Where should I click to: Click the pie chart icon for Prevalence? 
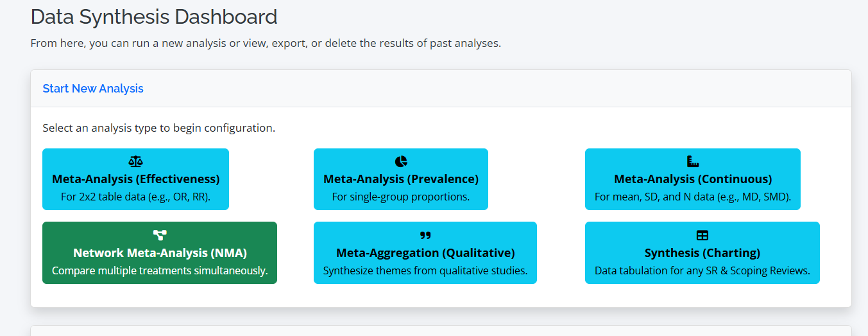[x=401, y=161]
